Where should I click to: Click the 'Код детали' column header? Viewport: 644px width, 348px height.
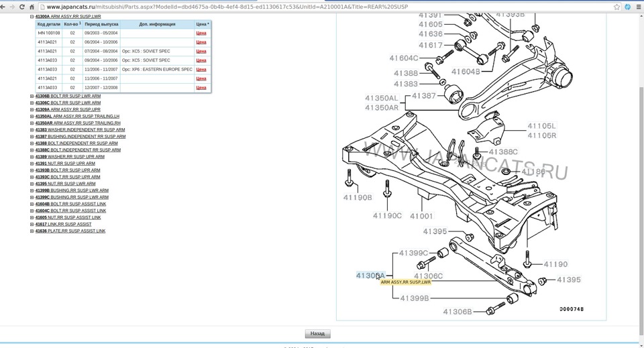(49, 24)
